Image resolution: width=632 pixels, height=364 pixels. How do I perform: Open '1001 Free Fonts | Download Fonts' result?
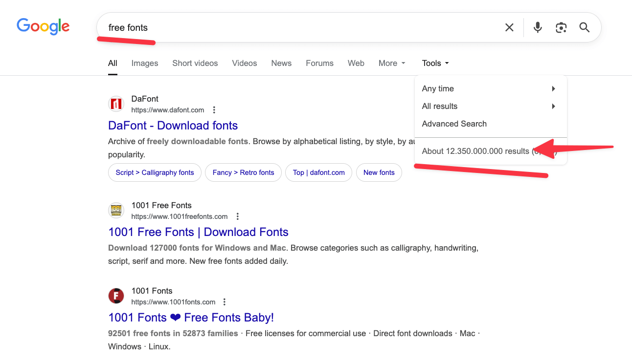[x=198, y=232]
